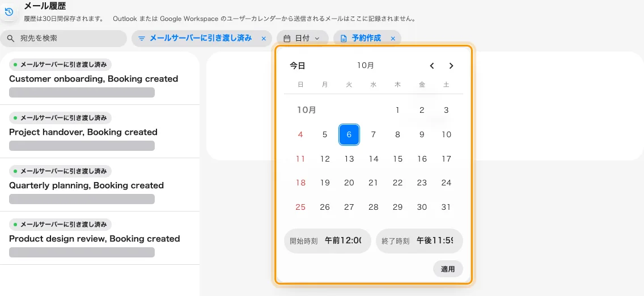Click the mail history clock icon

9,11
